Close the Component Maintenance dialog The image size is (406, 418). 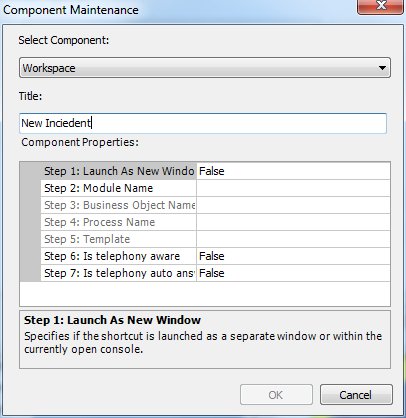(x=380, y=7)
